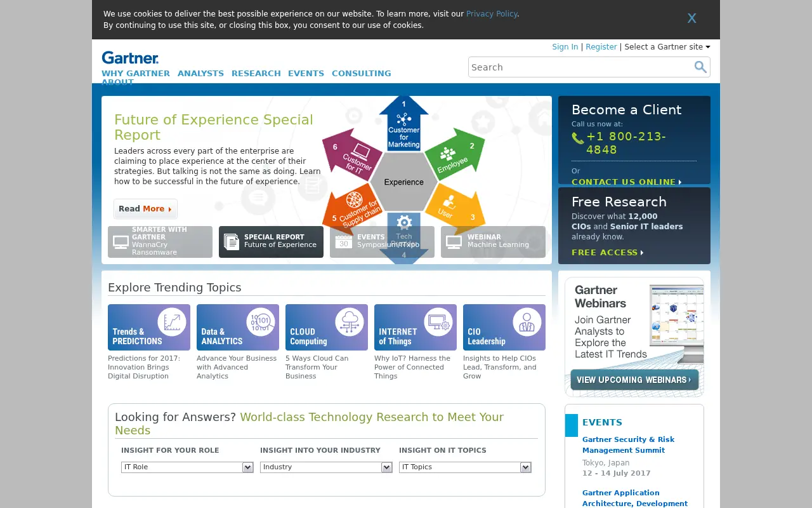812x508 pixels.
Task: Click Customer for Marketing arrow graphic
Action: coord(404,123)
